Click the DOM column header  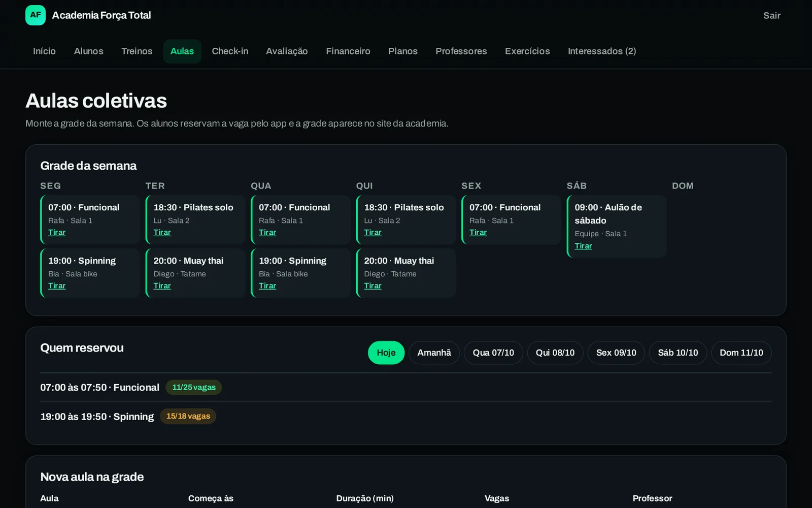click(x=683, y=186)
